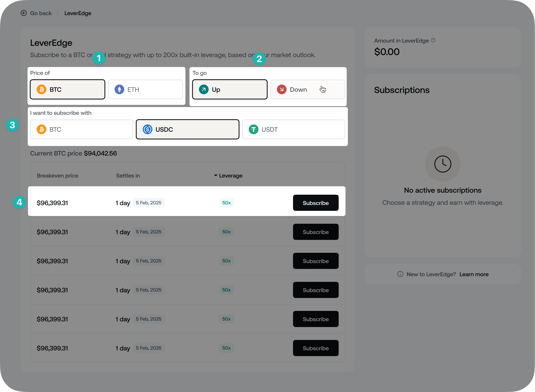Click the Bitcoin icon in subscribe-with row
535x392 pixels.
point(42,129)
